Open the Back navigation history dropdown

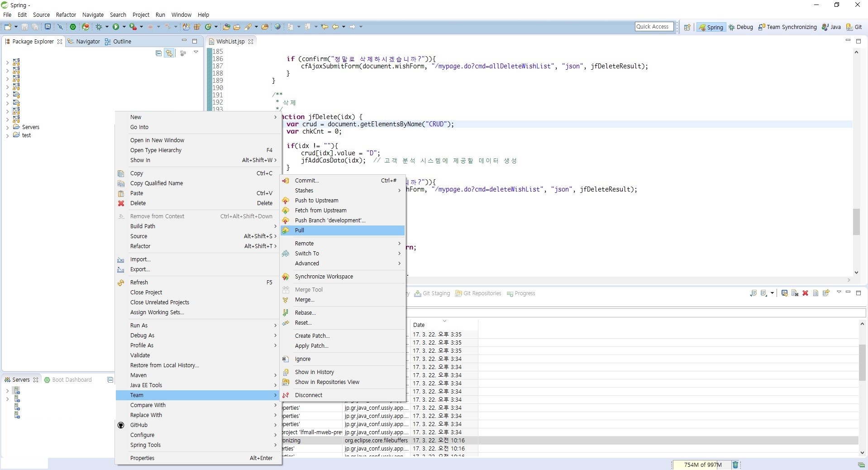tap(343, 27)
